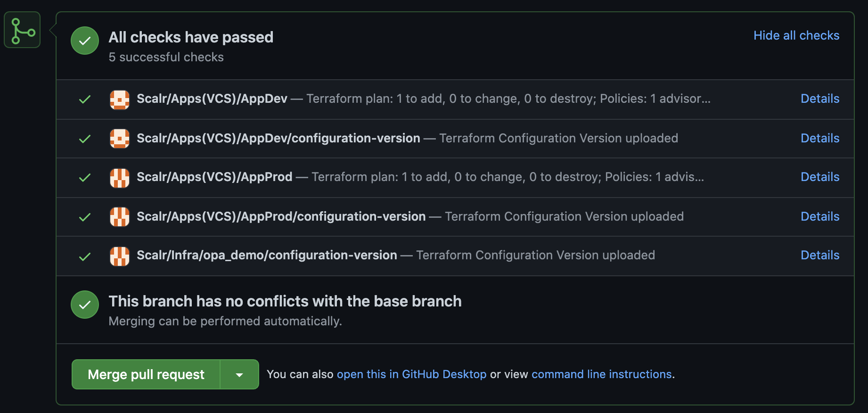The height and width of the screenshot is (413, 868).
Task: View command line instructions link
Action: pos(602,374)
